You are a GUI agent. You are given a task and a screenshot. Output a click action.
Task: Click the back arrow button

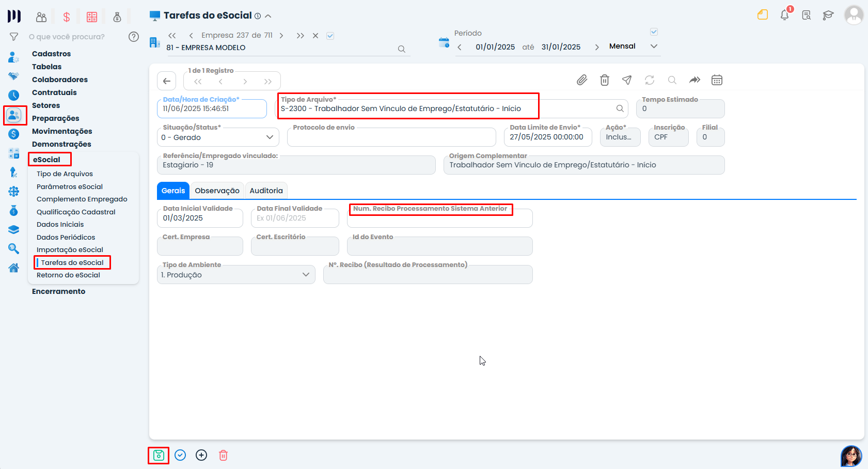[x=167, y=81]
